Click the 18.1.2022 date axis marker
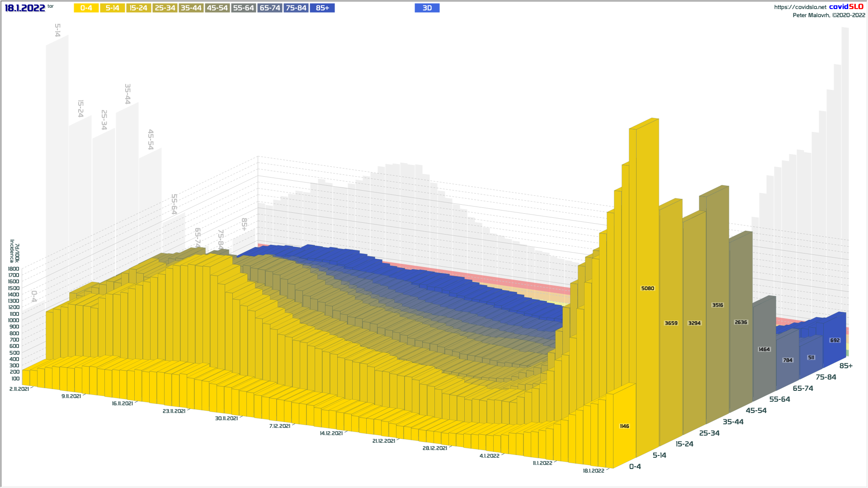 coord(593,471)
